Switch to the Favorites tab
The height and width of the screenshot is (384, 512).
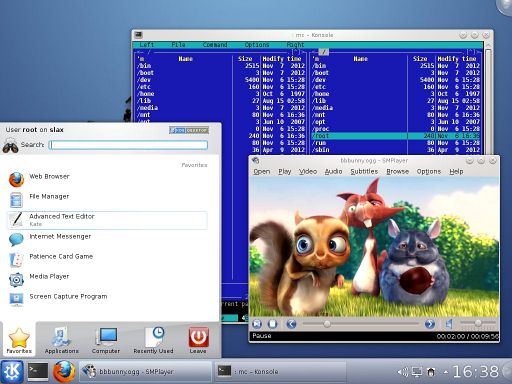pos(19,340)
